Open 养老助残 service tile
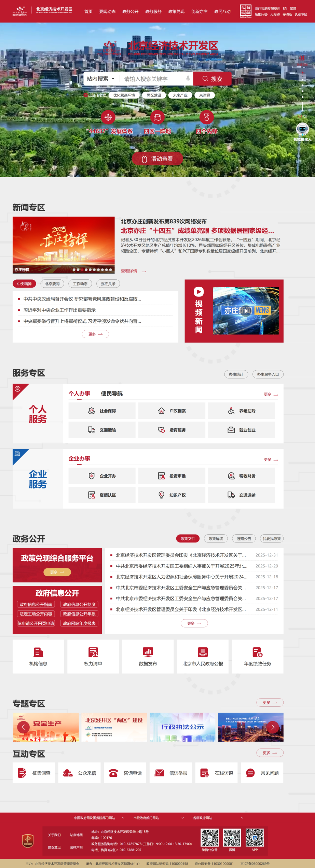315x868 pixels. (241, 411)
